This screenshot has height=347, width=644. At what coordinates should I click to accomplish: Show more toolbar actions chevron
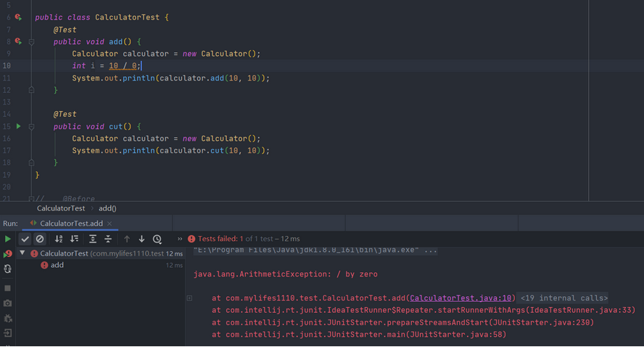179,239
